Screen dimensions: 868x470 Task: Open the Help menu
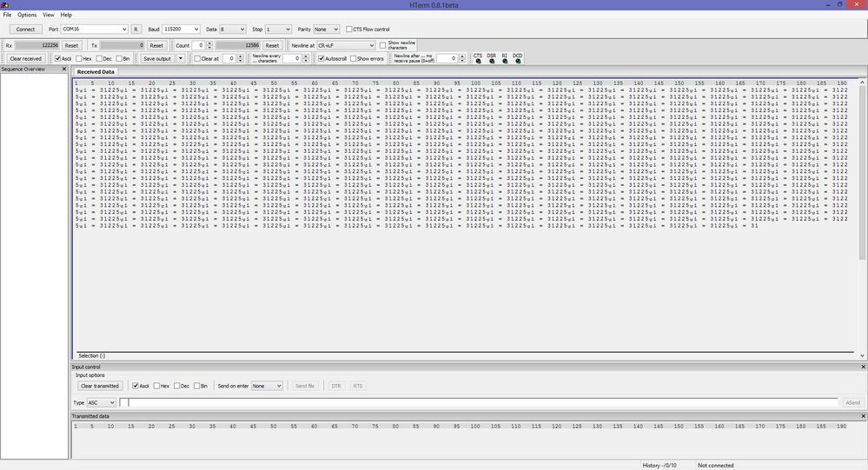click(66, 15)
